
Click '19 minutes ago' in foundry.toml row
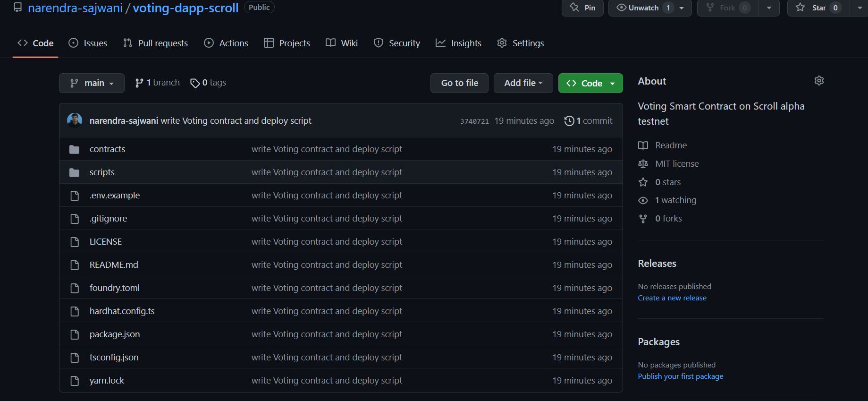click(x=582, y=288)
